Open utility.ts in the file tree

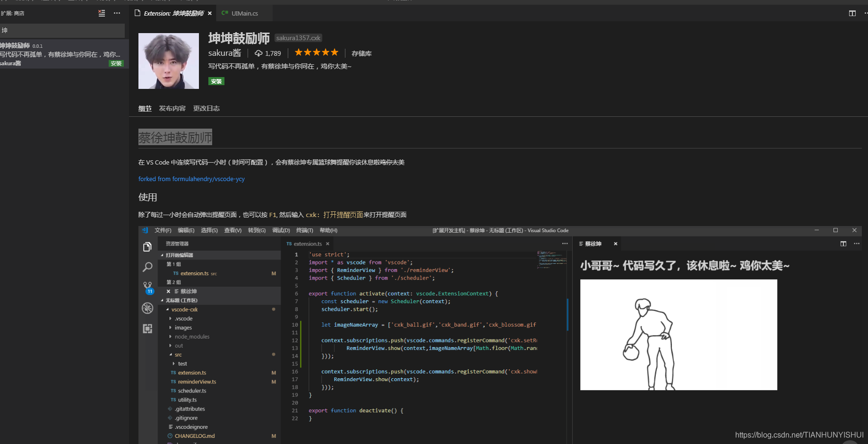187,400
